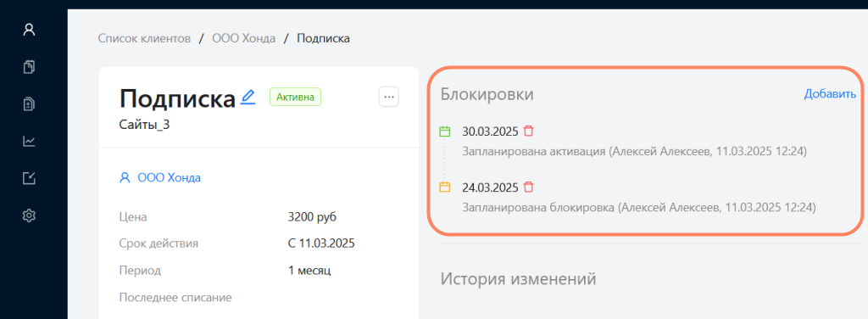Screen dimensions: 868x319
Task: Click the Блокировки section title
Action: 487,94
